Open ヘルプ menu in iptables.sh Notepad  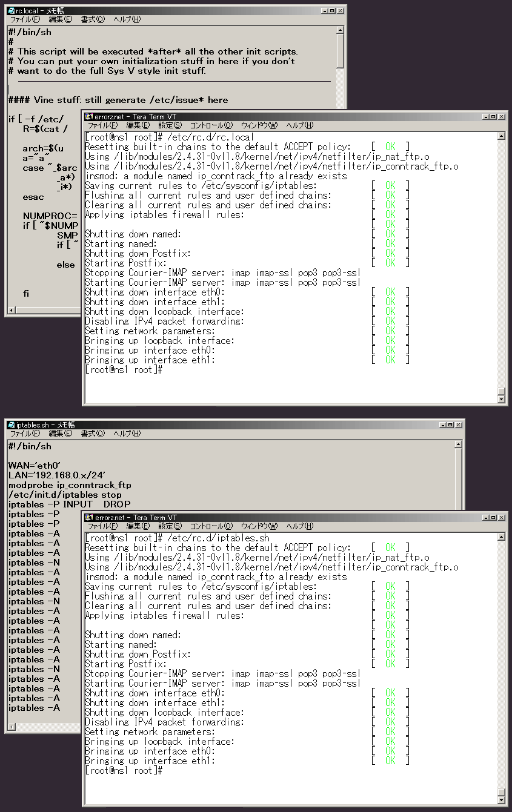[127, 434]
